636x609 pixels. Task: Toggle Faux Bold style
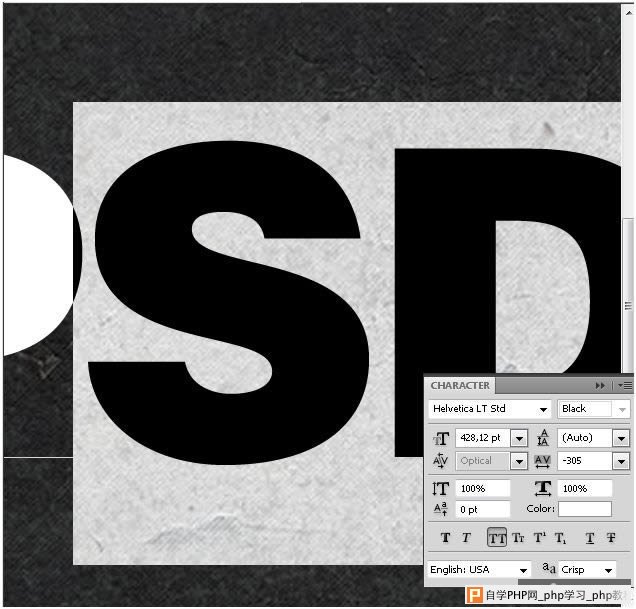[445, 538]
